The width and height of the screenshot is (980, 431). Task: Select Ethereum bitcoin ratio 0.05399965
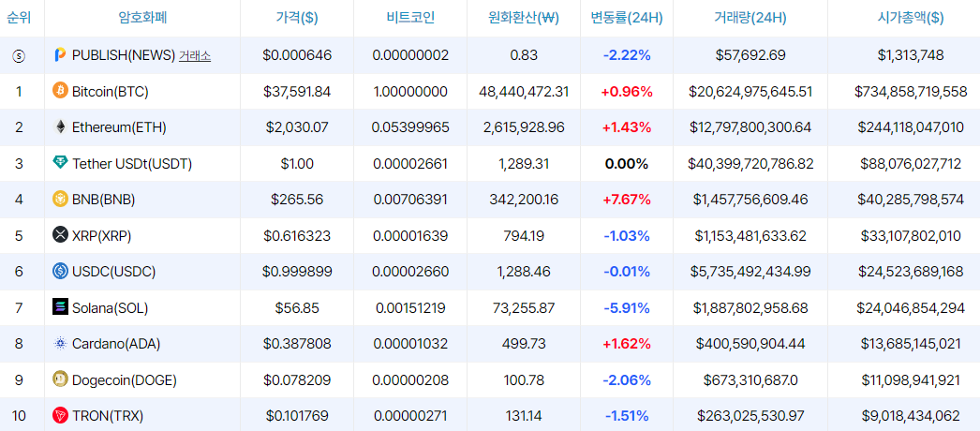410,127
